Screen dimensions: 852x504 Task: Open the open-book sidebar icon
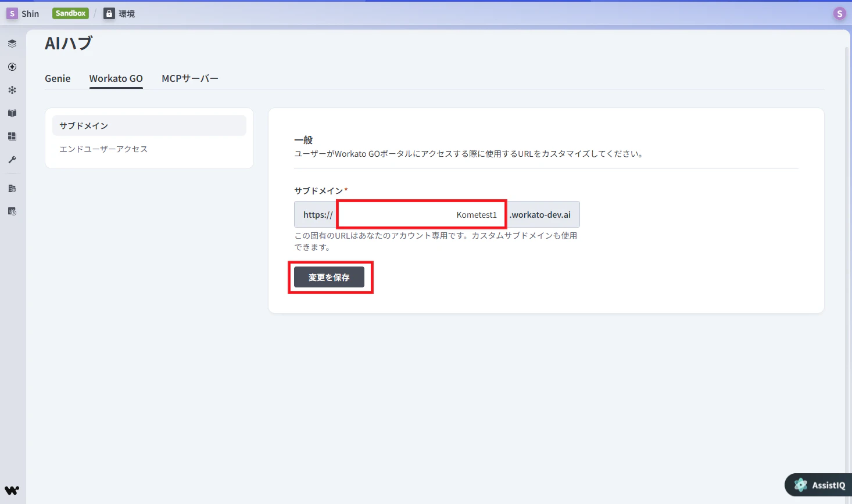coord(12,113)
